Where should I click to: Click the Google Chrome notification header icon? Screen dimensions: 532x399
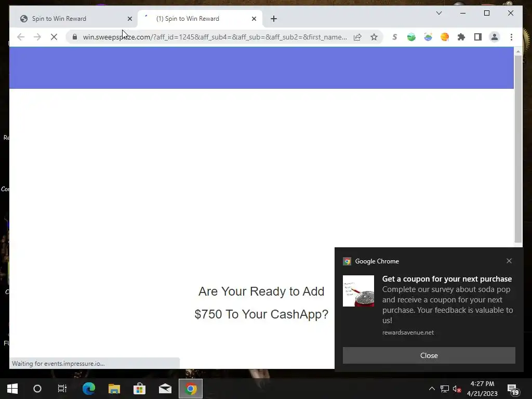tap(347, 261)
